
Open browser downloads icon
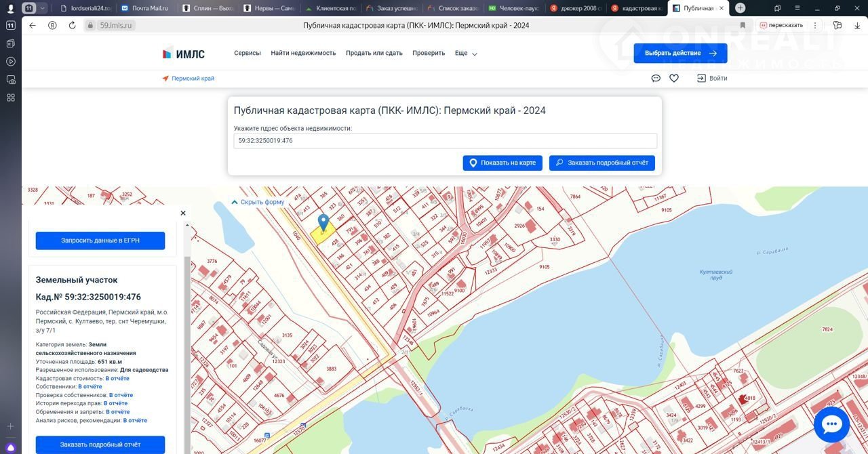856,25
